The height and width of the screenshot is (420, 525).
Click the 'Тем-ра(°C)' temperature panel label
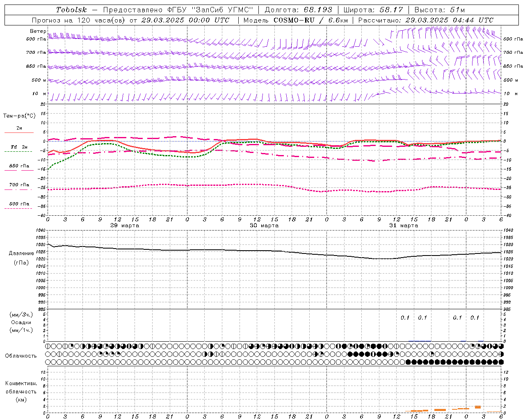(19, 116)
